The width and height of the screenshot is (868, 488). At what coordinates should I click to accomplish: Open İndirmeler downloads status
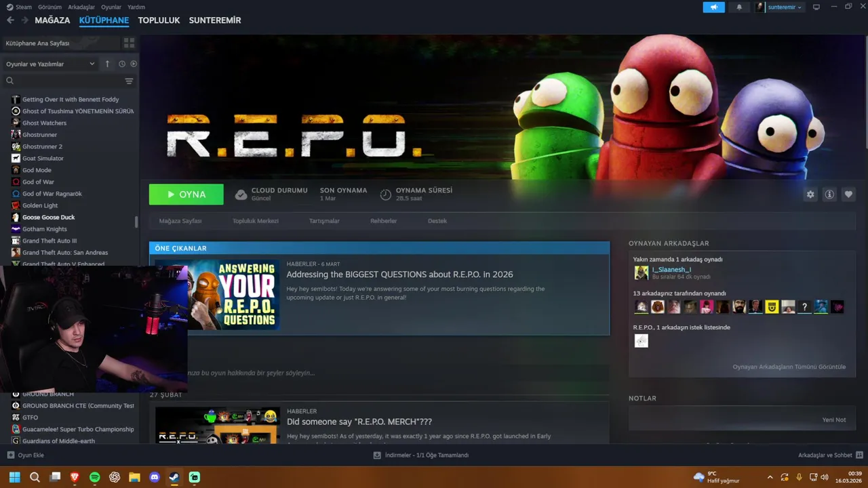click(x=421, y=455)
